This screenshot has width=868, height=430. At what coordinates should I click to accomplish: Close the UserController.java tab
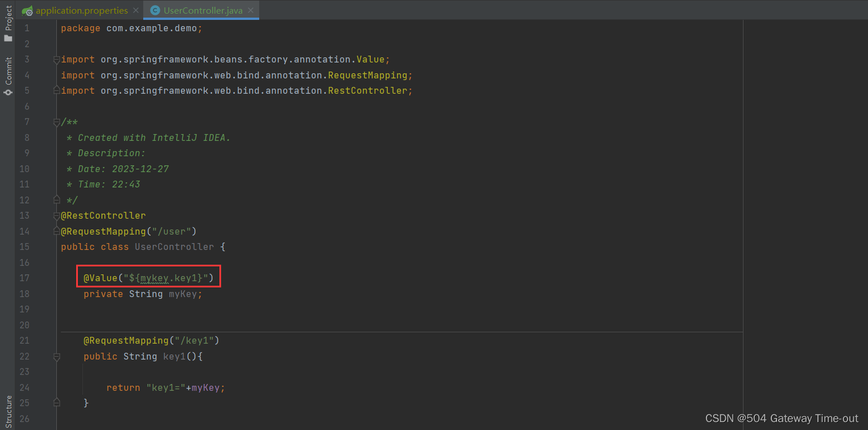pos(251,10)
